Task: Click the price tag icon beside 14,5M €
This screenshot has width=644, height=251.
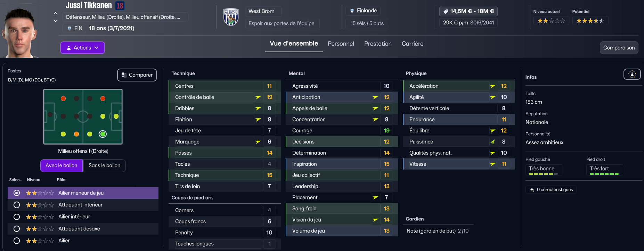Action: pos(446,11)
